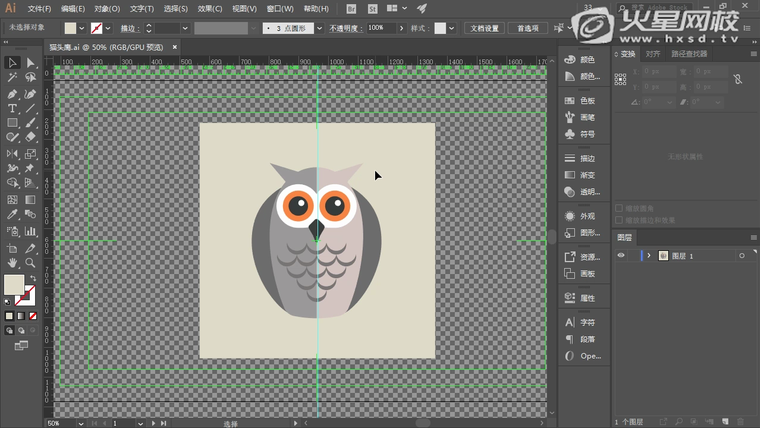Screen dimensions: 760x428
Task: Select the Hand tool
Action: tap(12, 262)
